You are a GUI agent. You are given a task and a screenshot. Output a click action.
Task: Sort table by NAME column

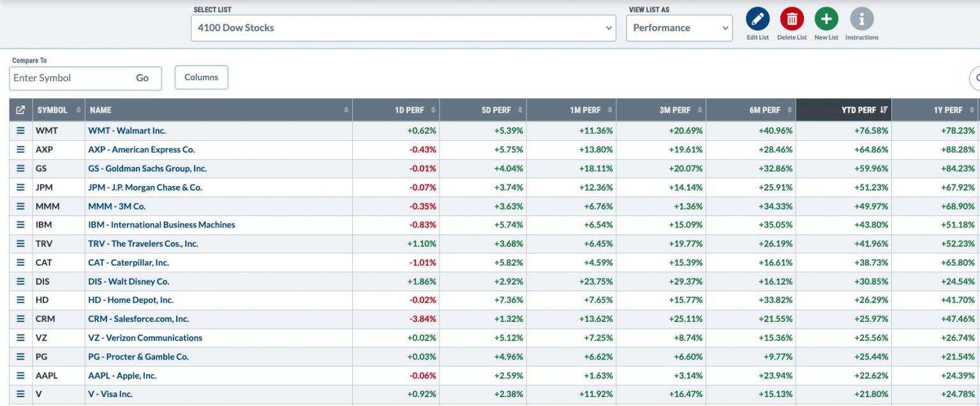coord(219,110)
